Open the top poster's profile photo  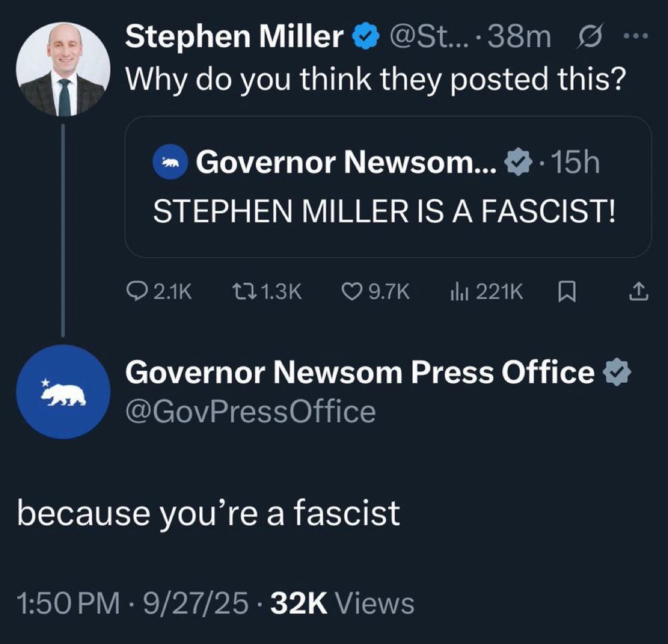coord(62,69)
